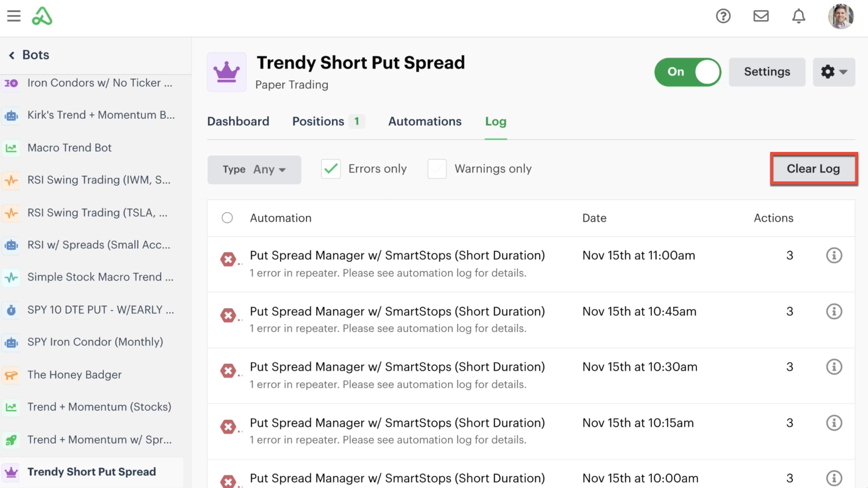Uncheck the Errors only checkbox

330,169
